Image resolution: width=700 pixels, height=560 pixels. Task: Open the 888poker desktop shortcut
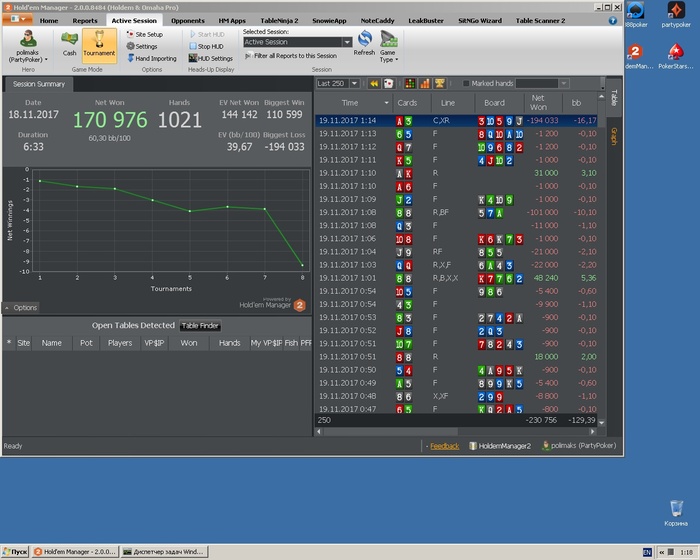click(636, 15)
